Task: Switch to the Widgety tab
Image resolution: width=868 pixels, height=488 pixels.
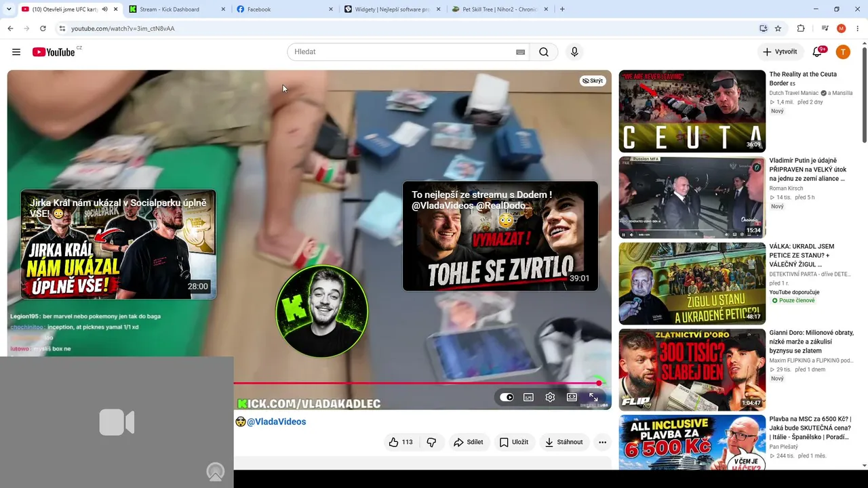Action: (x=391, y=9)
